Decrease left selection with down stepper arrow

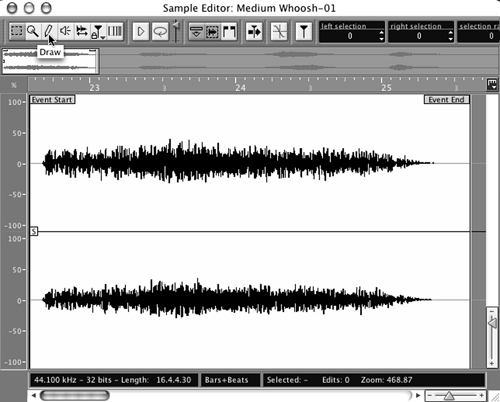(x=381, y=39)
